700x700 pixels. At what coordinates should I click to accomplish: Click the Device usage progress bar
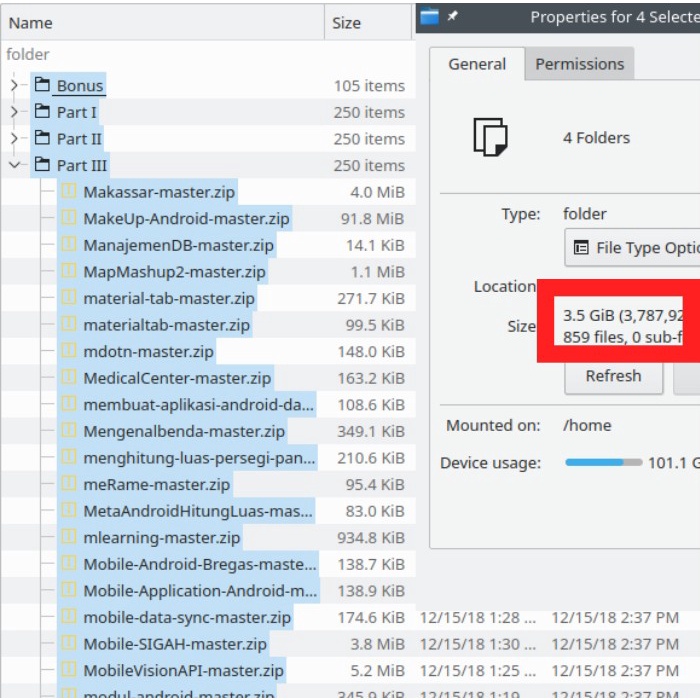click(604, 462)
